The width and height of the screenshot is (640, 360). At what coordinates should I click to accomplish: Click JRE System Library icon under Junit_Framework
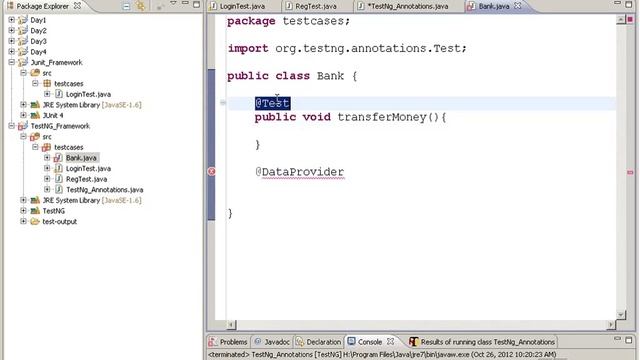(x=35, y=105)
